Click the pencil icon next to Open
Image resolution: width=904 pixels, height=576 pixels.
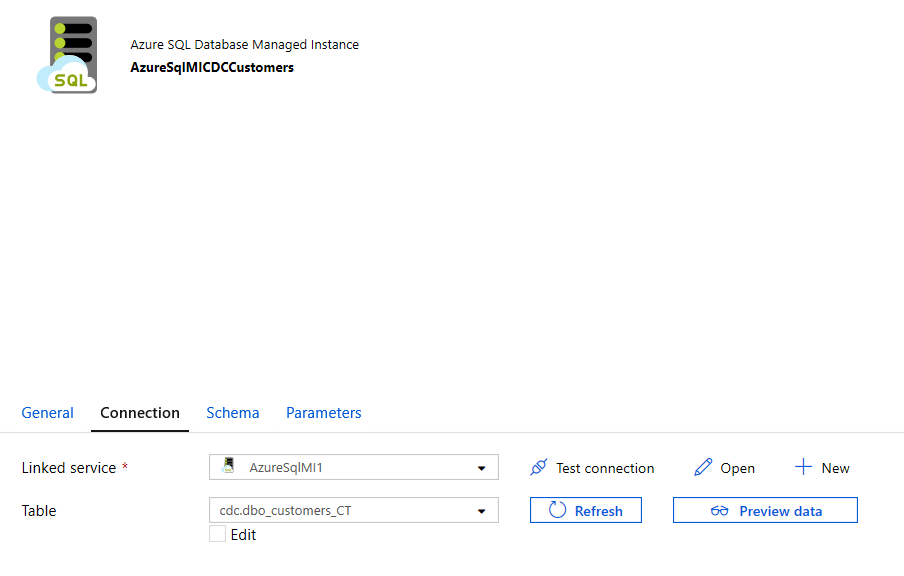pos(701,467)
